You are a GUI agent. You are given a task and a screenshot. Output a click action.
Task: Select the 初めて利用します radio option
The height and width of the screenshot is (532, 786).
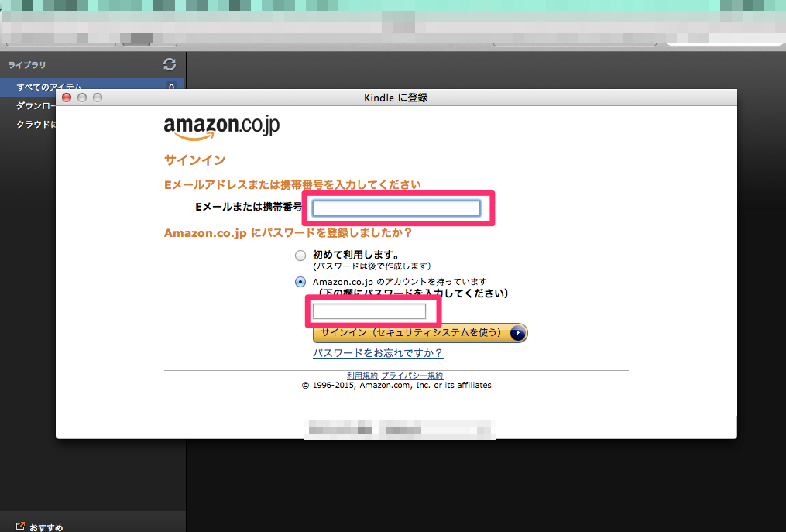coord(300,255)
